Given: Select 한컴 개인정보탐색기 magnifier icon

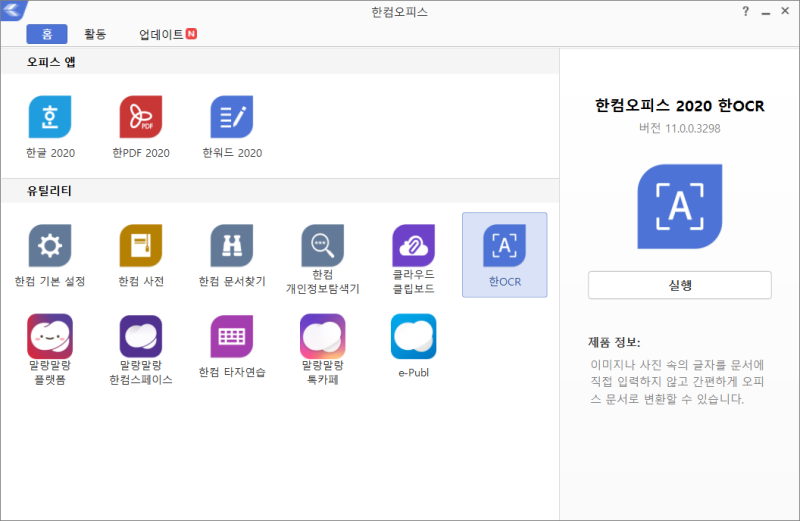Looking at the screenshot, I should click(322, 245).
